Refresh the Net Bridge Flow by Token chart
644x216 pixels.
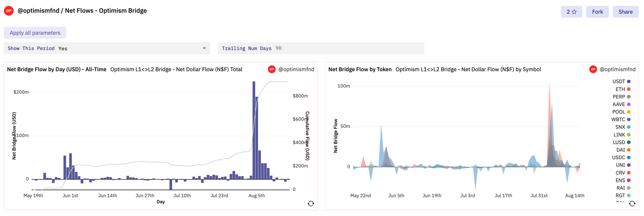[x=632, y=203]
